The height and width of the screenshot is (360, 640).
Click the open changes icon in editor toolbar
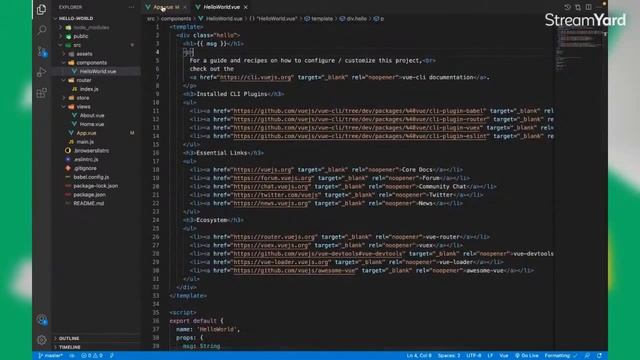coord(578,7)
